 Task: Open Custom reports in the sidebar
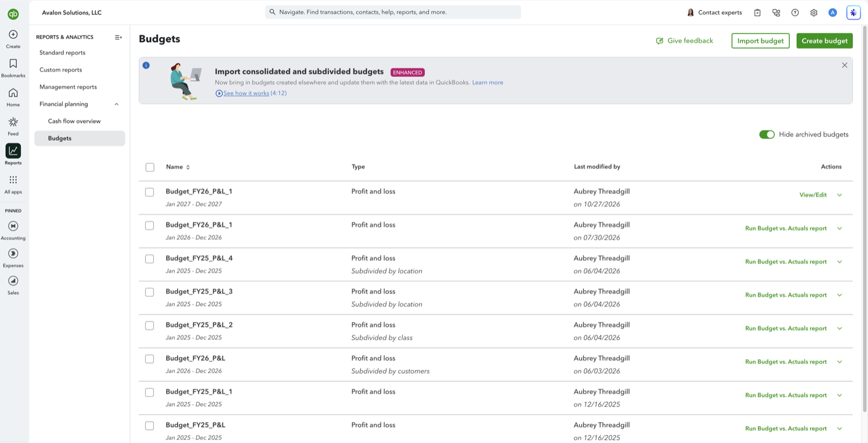click(61, 70)
